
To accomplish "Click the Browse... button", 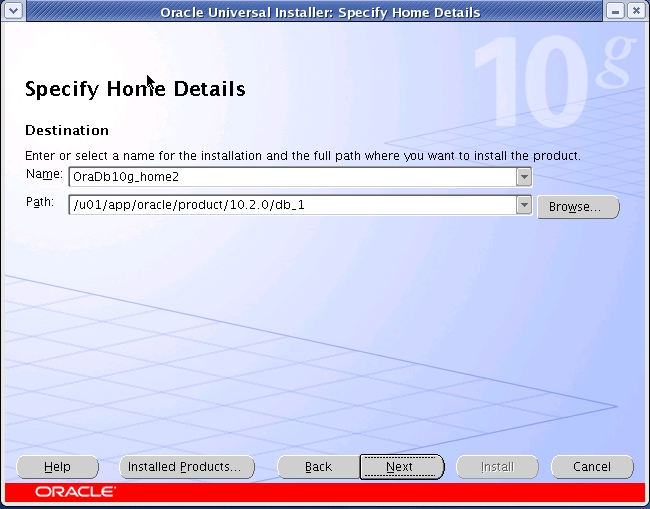I will click(578, 206).
